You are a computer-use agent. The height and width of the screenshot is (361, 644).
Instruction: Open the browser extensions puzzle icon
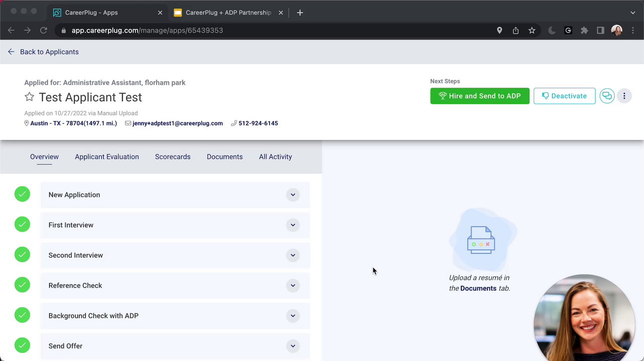tap(584, 31)
